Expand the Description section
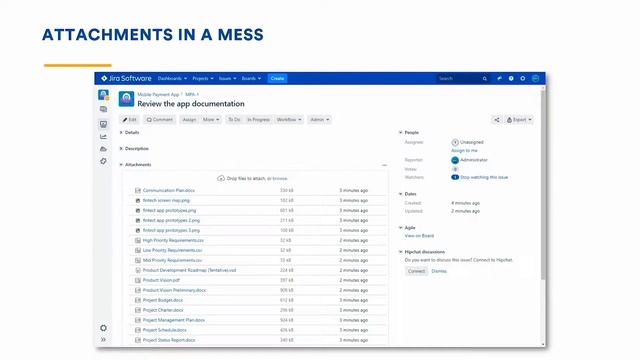 121,149
